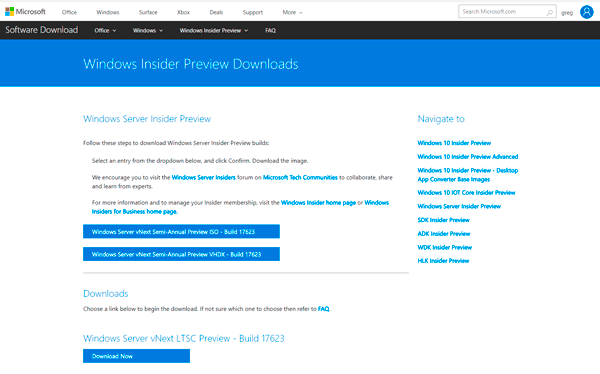This screenshot has height=374, width=600.
Task: Click the search magnifier icon
Action: pos(549,12)
